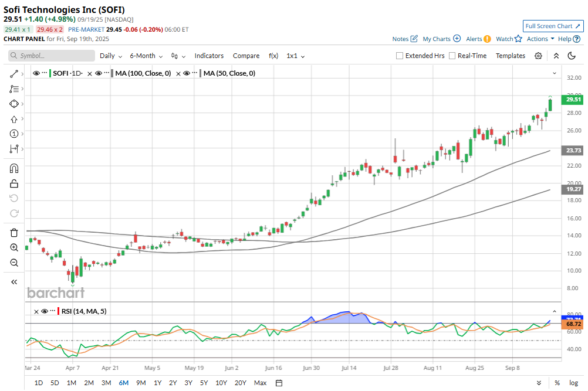This screenshot has height=391, width=588.
Task: Zoom out of the chart
Action: pyautogui.click(x=14, y=263)
